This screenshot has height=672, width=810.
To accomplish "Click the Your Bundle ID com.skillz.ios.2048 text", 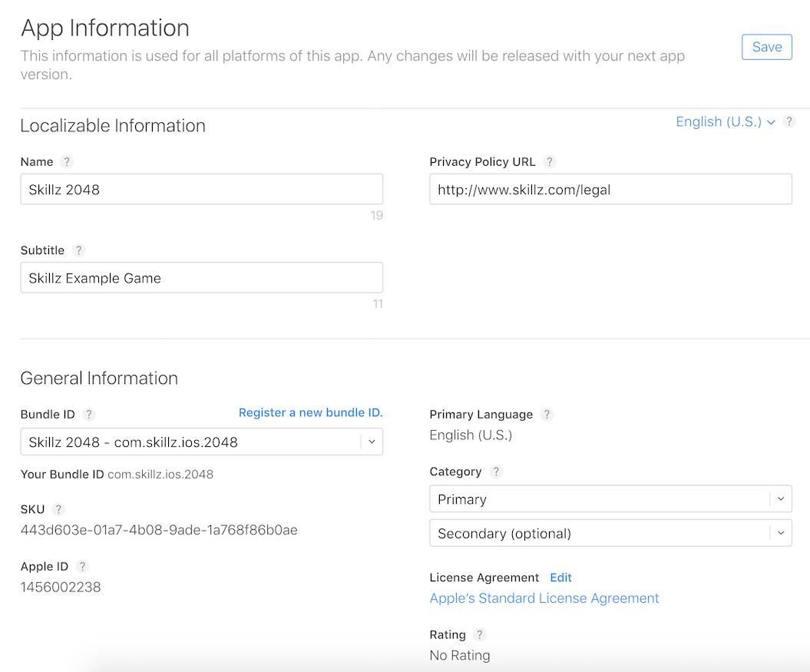I will (117, 474).
